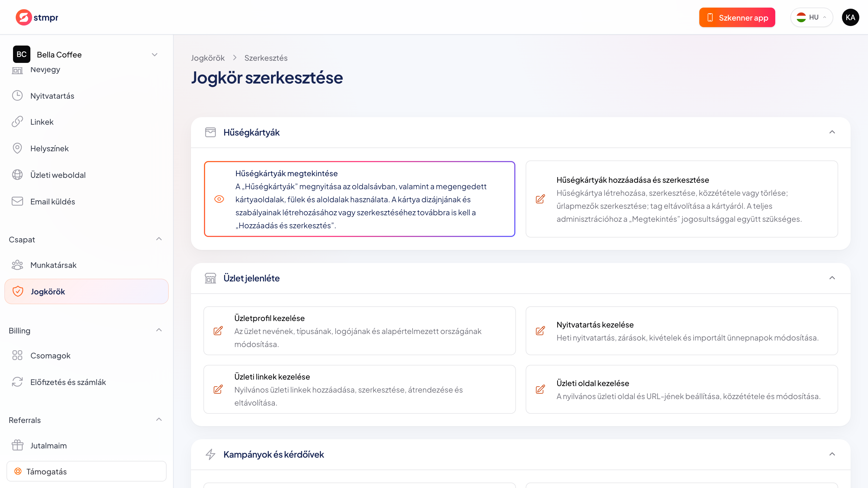The width and height of the screenshot is (868, 488).
Task: Click the people icon beside Munkatársak
Action: tap(17, 265)
